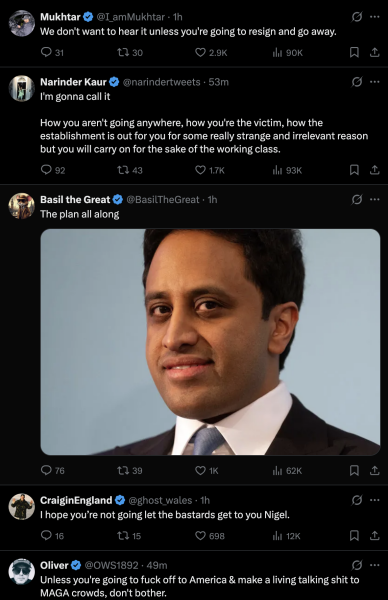388x600 pixels.
Task: Enlarge the attached photo in Basil's tweet
Action: (x=210, y=342)
